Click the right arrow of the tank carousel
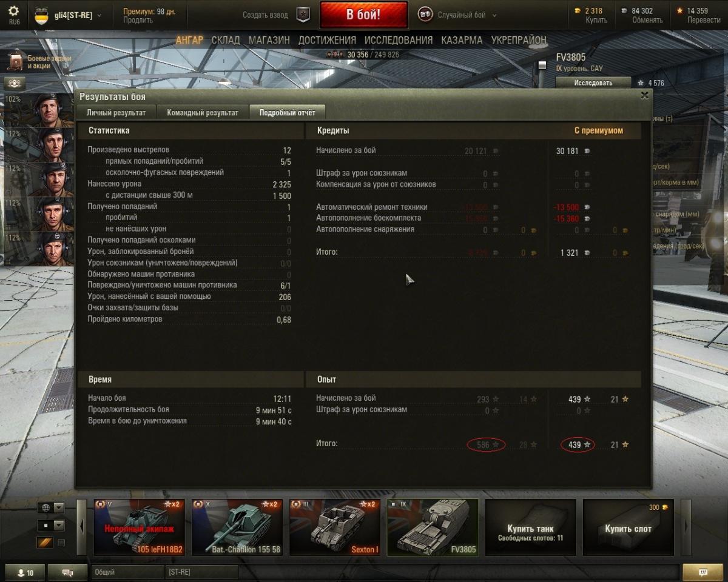728x582 pixels. pos(686,527)
